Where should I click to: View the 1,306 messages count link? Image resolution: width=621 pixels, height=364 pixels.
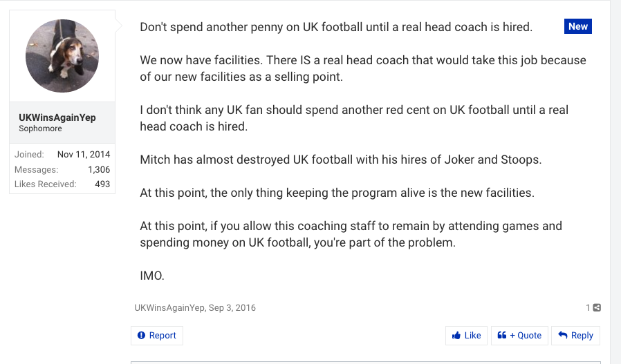(x=99, y=169)
